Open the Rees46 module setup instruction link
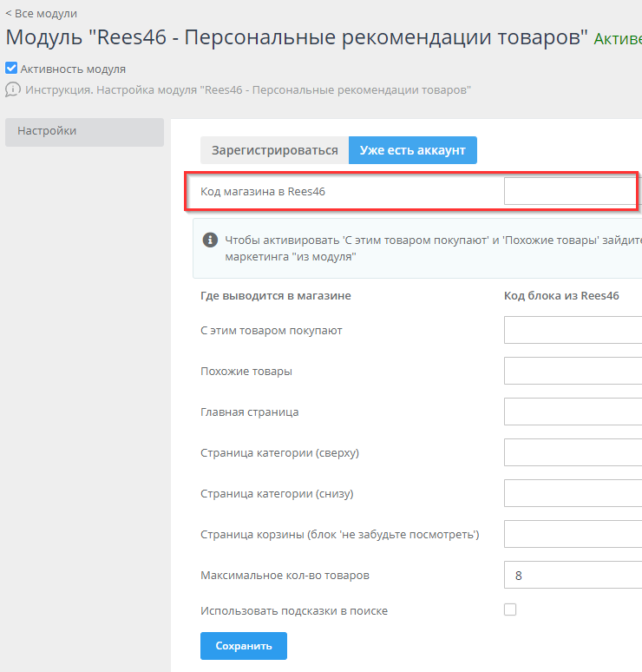642x672 pixels. (x=248, y=90)
